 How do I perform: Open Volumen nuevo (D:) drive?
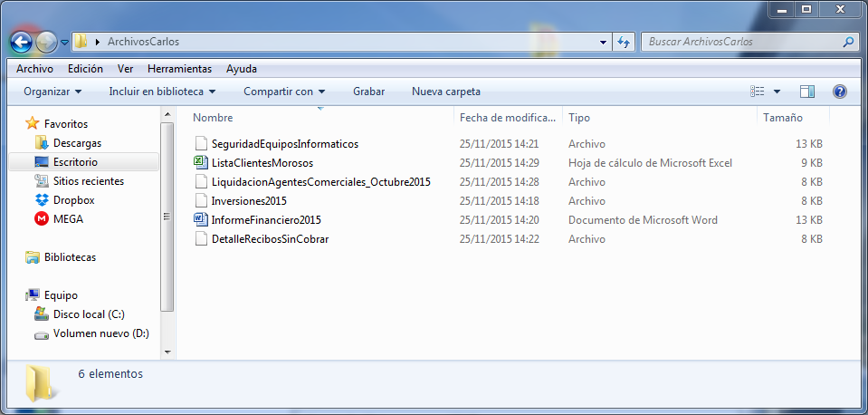tap(100, 333)
